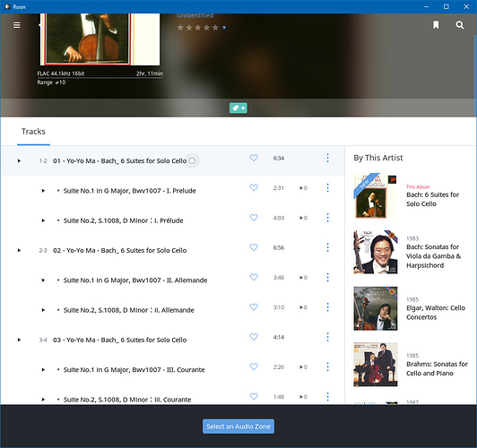477x448 pixels.
Task: Favorite Suite No.1 III. Courante heart
Action: tap(254, 366)
